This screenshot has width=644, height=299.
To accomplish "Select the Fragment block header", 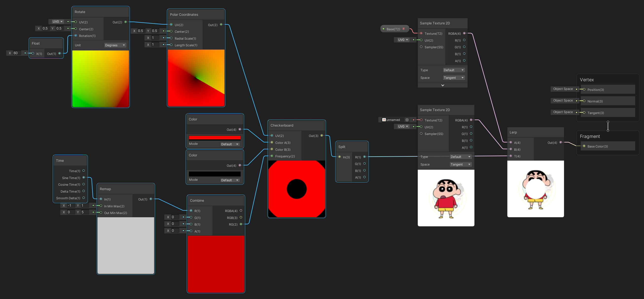I will 590,136.
